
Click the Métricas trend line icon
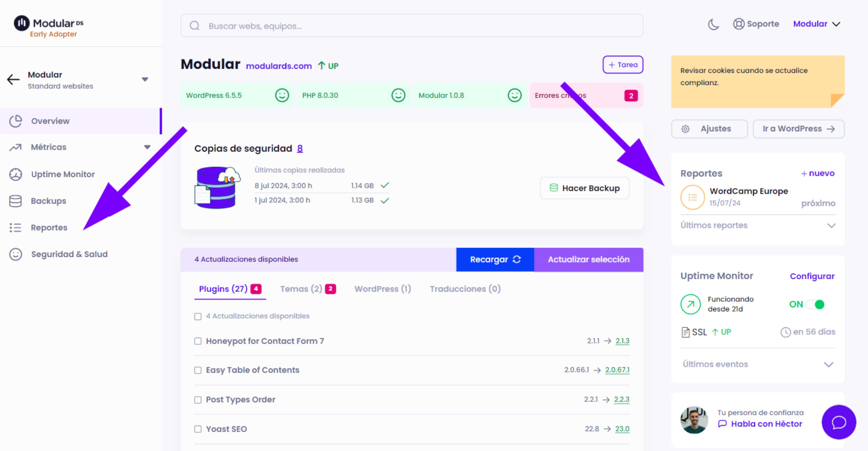coord(16,147)
